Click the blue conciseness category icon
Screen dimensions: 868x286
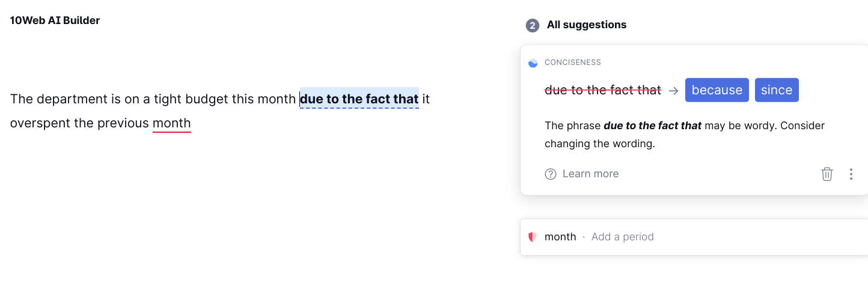[533, 62]
